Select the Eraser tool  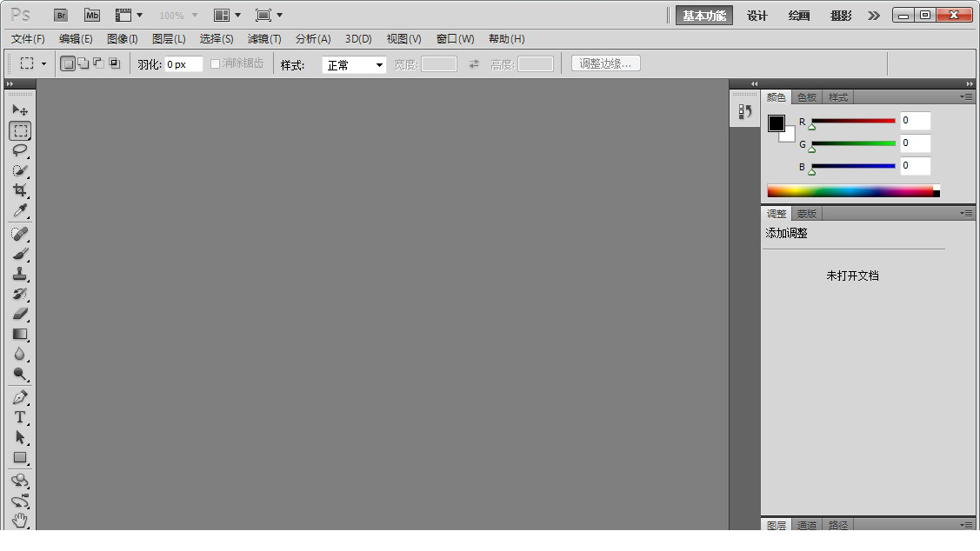(x=20, y=314)
